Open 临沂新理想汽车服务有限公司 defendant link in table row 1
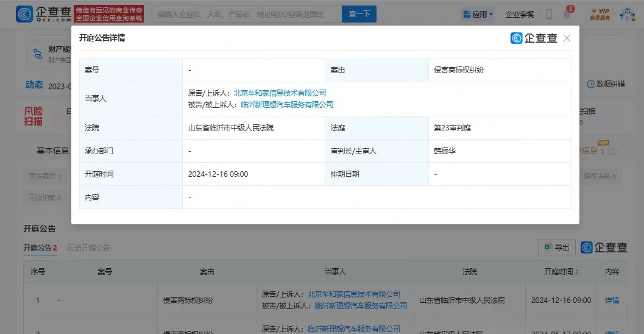This screenshot has width=644, height=334. pos(361,305)
